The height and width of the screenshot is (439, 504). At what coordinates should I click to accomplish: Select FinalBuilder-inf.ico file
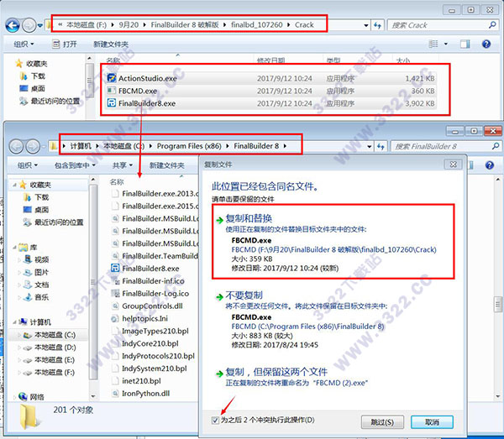click(x=154, y=281)
